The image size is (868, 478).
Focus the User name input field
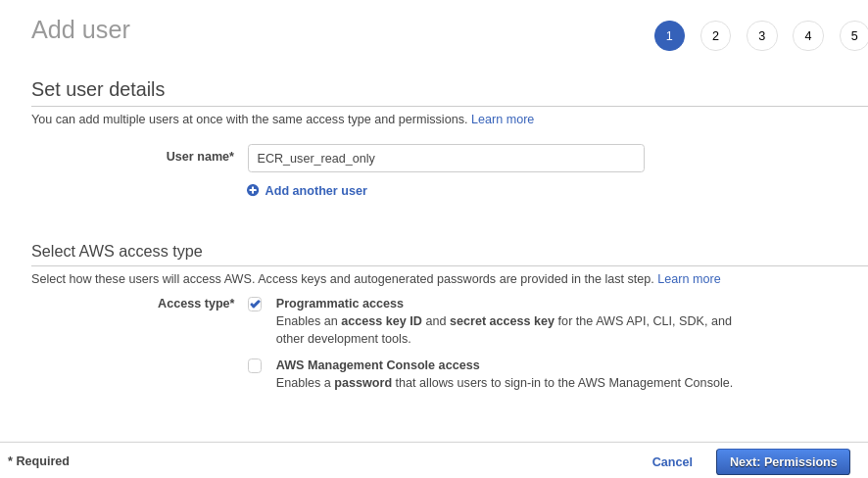point(446,159)
